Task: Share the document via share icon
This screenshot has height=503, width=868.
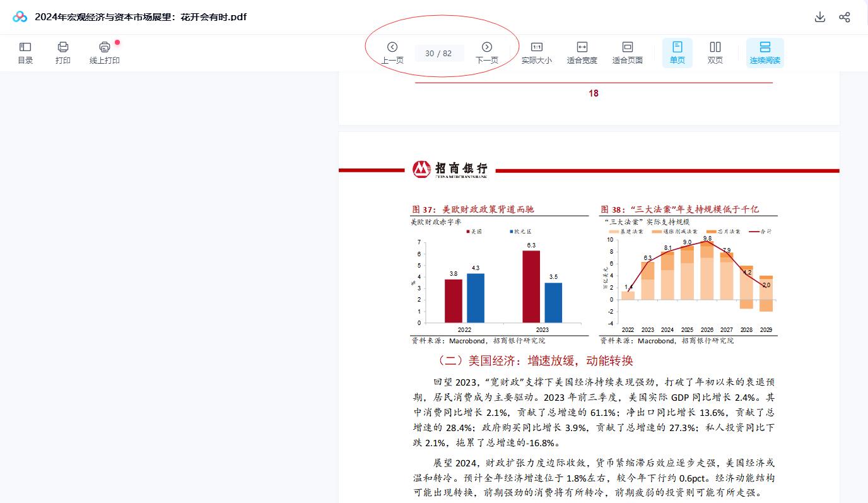Action: pyautogui.click(x=845, y=17)
